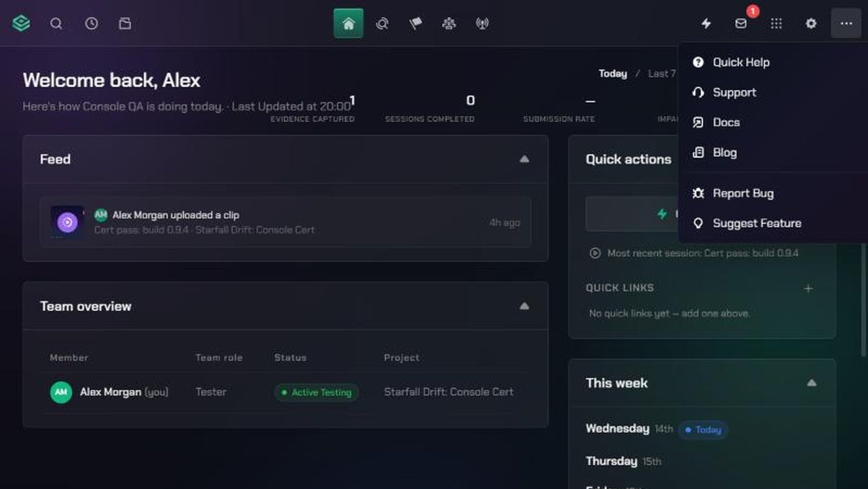Select Quick Help from the menu
Image resolution: width=868 pixels, height=489 pixels.
point(773,62)
